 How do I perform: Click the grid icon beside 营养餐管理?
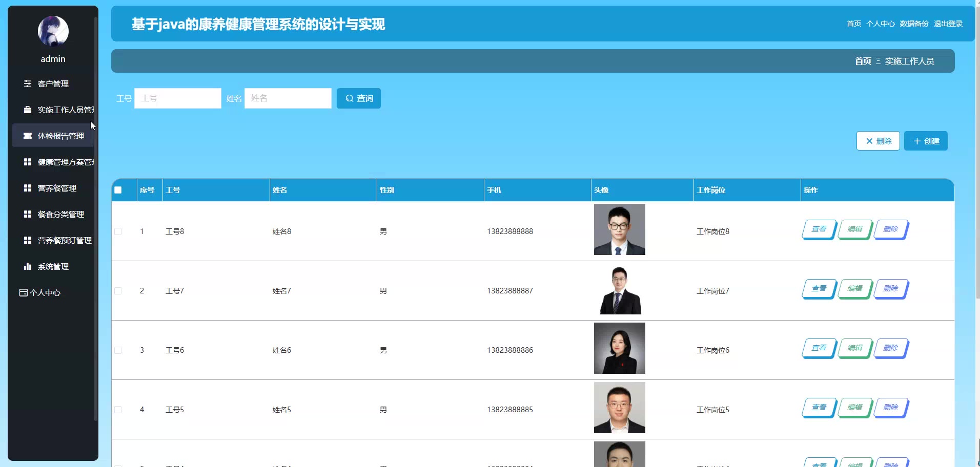click(x=28, y=188)
